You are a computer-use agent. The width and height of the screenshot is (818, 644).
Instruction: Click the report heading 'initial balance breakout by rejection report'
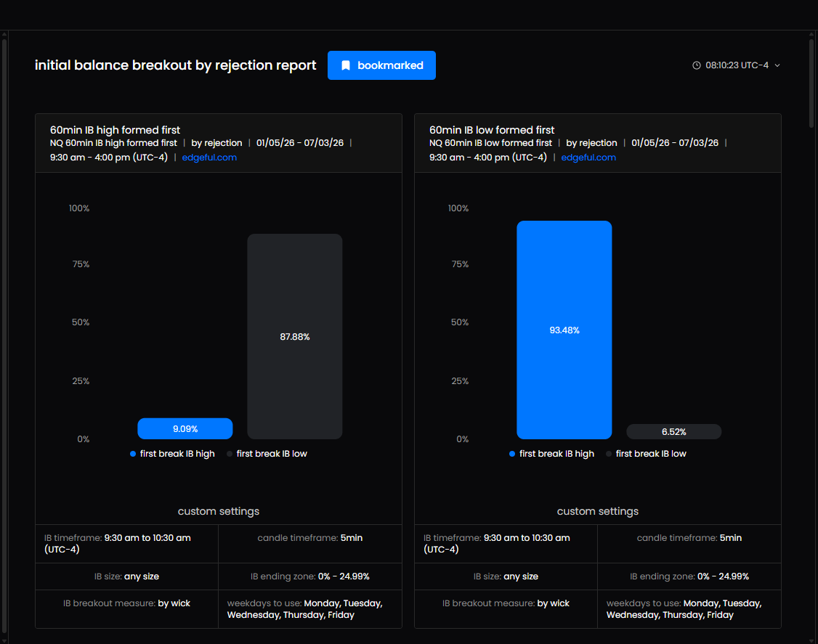pyautogui.click(x=175, y=65)
